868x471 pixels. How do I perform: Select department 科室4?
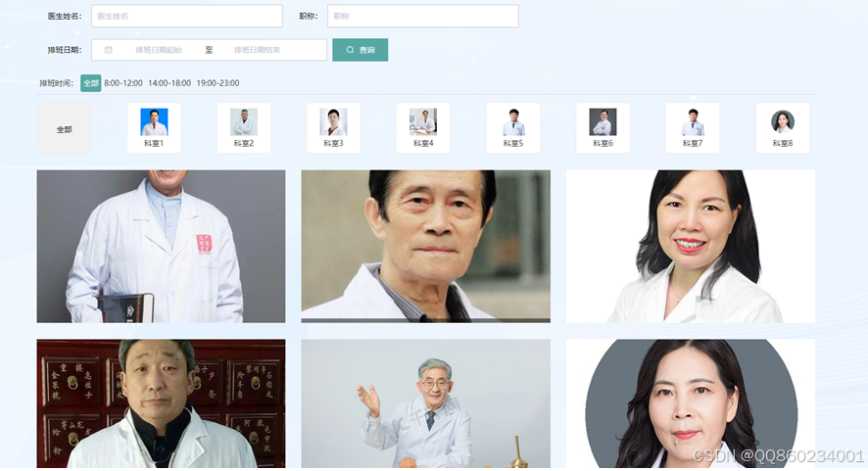click(423, 128)
